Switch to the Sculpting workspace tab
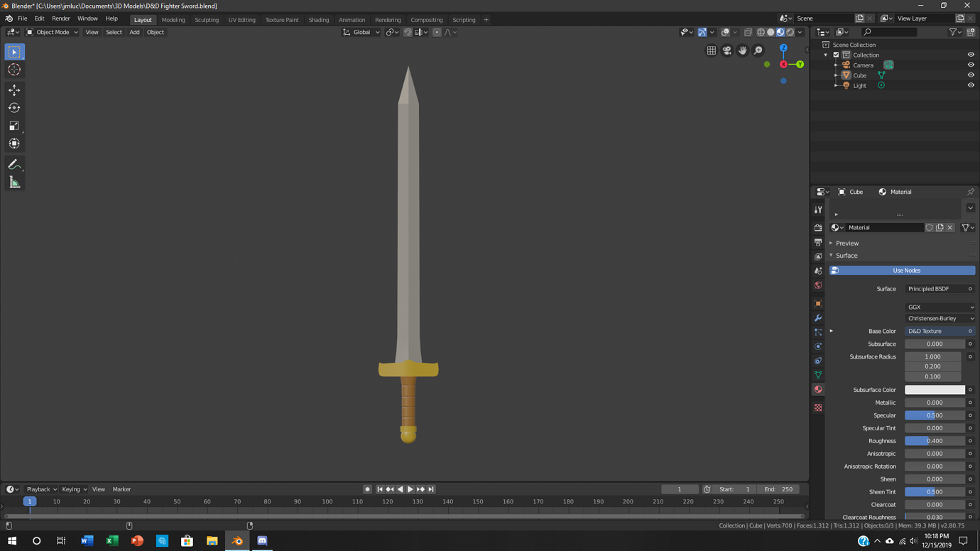Screen dimensions: 980x551 pyautogui.click(x=207, y=19)
